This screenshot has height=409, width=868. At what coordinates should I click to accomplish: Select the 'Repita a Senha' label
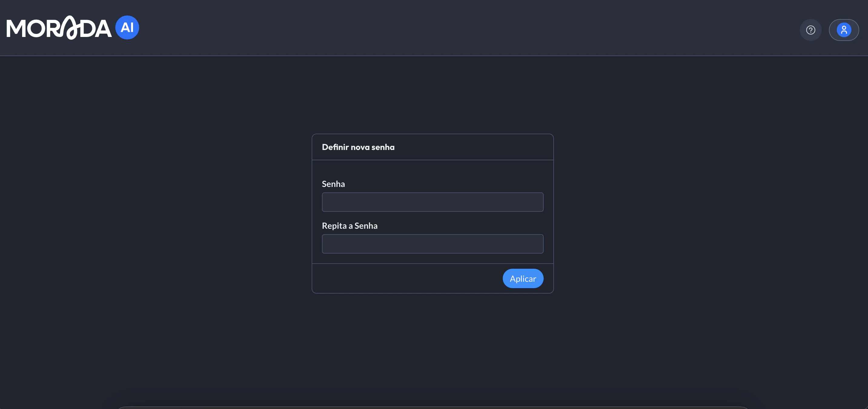[350, 226]
